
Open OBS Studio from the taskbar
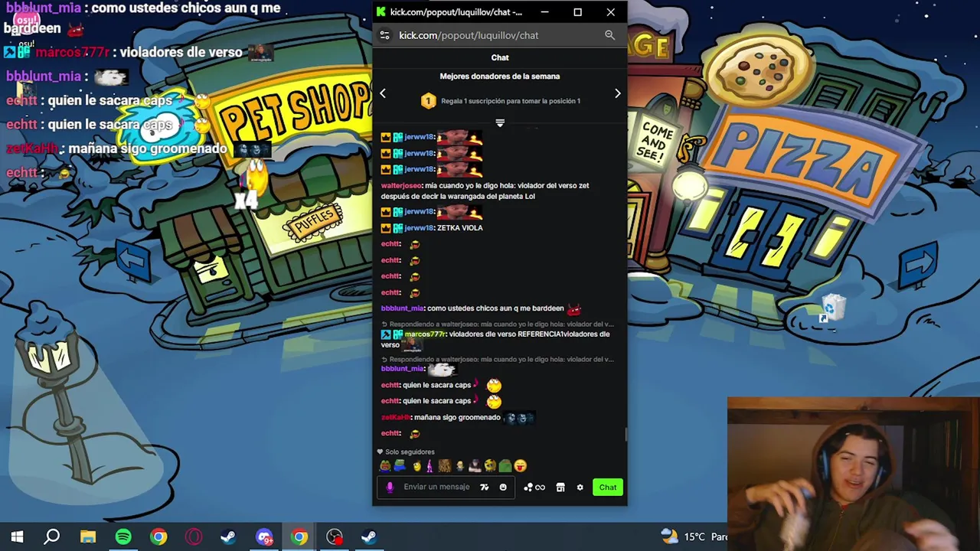335,537
